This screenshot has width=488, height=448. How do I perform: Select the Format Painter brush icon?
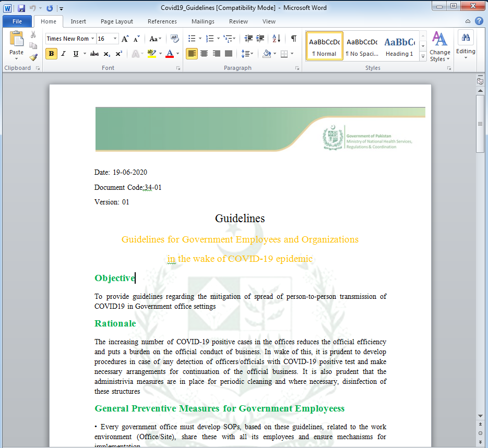coord(33,57)
